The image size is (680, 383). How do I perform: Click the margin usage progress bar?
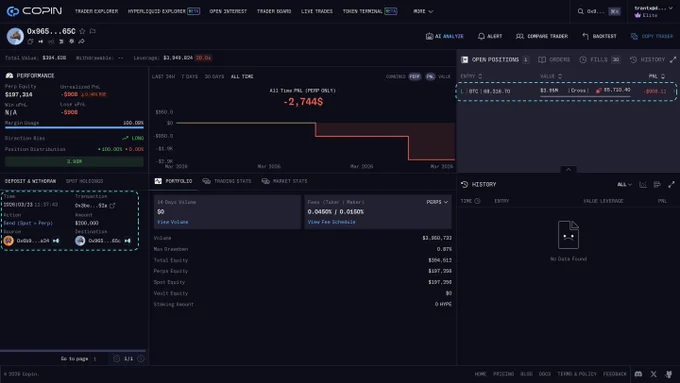click(x=74, y=128)
